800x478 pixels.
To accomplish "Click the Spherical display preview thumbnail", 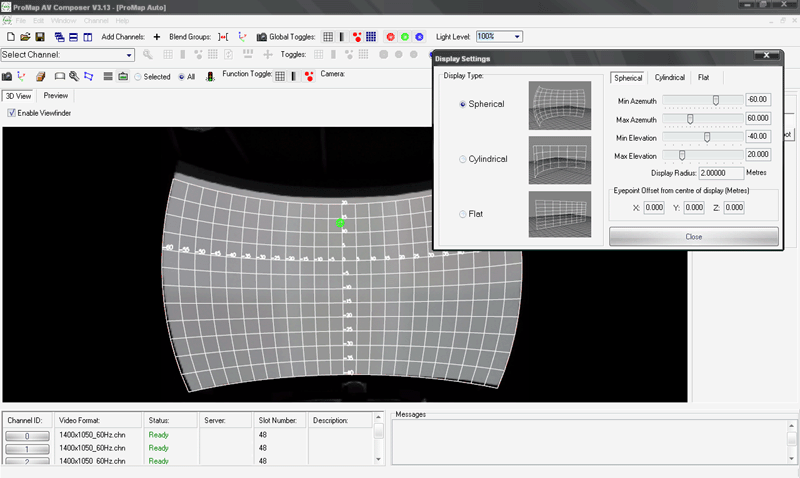I will pyautogui.click(x=559, y=104).
